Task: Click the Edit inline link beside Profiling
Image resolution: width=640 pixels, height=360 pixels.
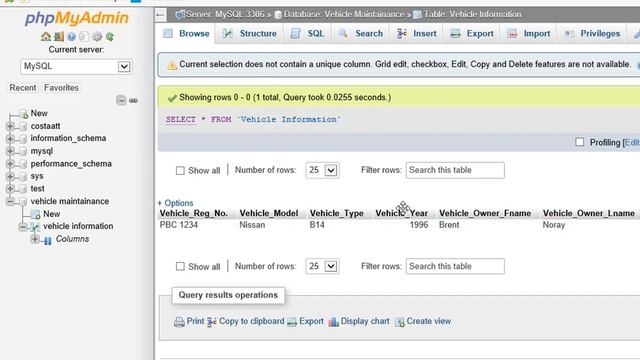Action: (x=632, y=142)
